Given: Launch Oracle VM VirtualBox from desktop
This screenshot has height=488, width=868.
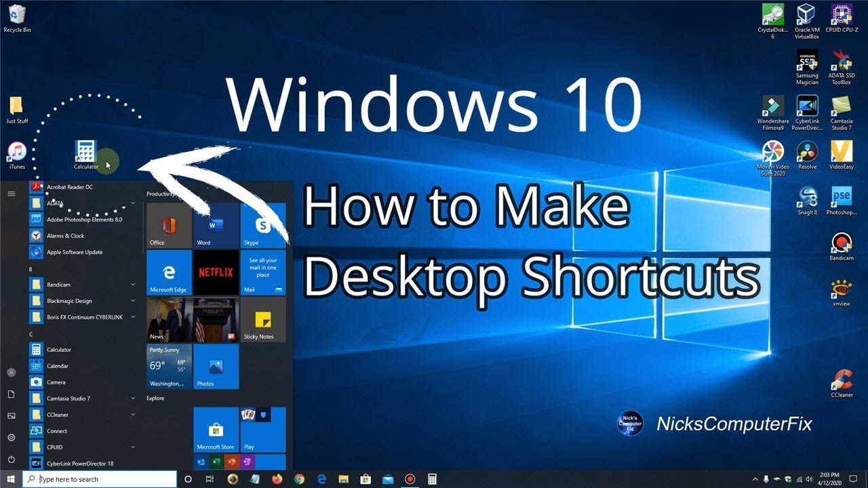Looking at the screenshot, I should [807, 21].
